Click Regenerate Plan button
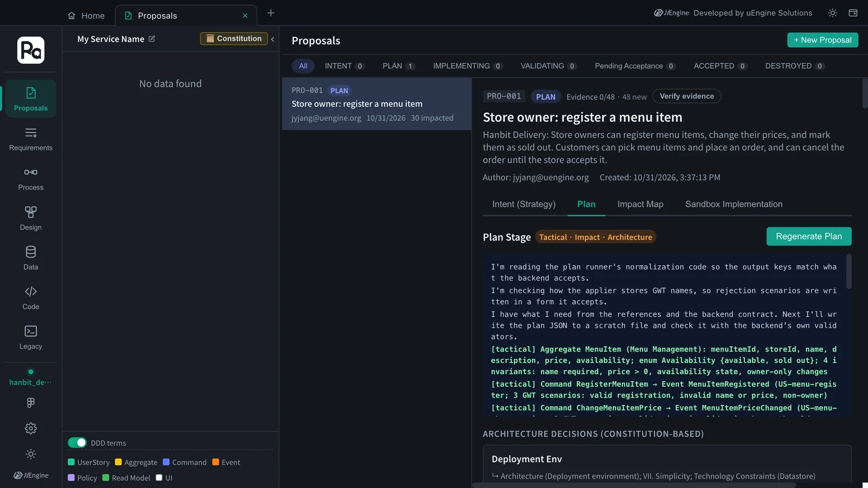The image size is (868, 488). click(x=809, y=236)
